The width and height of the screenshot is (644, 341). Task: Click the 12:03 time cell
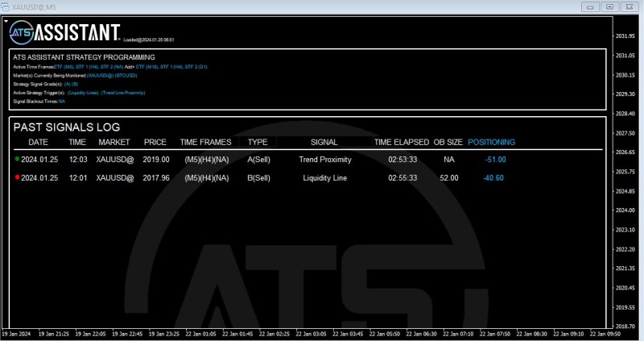click(x=78, y=160)
